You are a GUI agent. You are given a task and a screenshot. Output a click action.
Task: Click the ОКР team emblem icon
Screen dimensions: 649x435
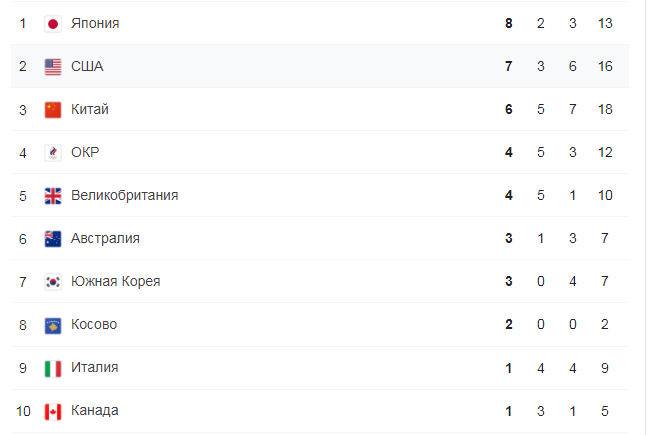point(53,153)
